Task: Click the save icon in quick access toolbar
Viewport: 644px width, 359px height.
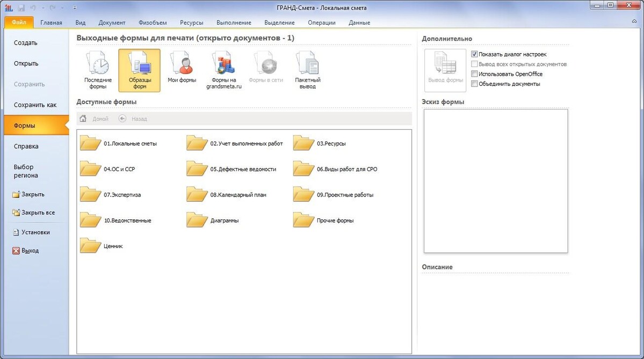Action: [21, 8]
